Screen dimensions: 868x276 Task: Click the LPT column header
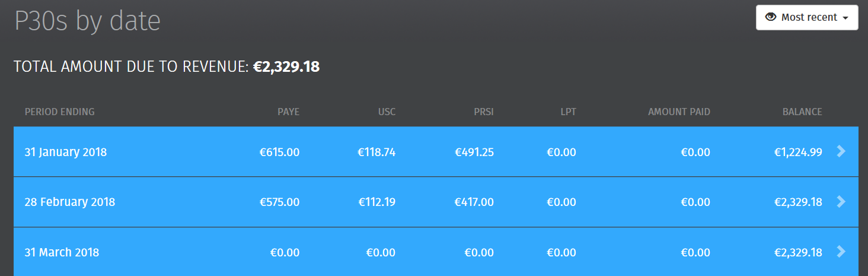pos(567,112)
